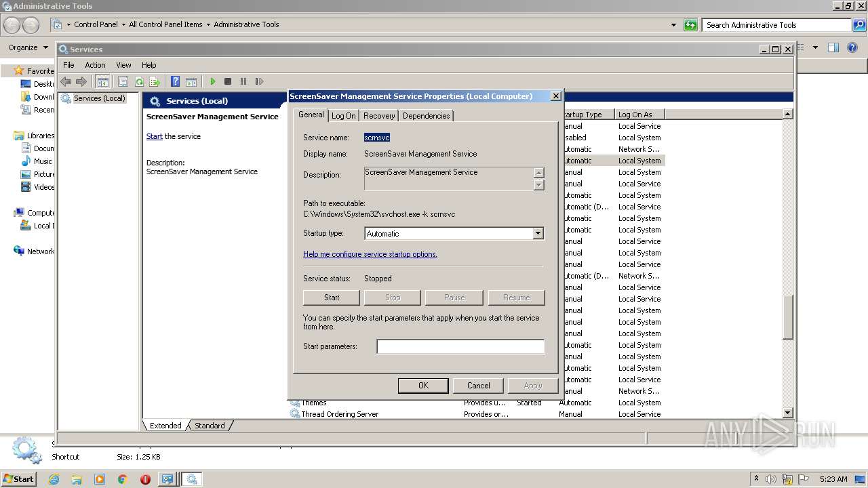Launch Windows Media Player from taskbar
The width and height of the screenshot is (868, 488).
(100, 479)
